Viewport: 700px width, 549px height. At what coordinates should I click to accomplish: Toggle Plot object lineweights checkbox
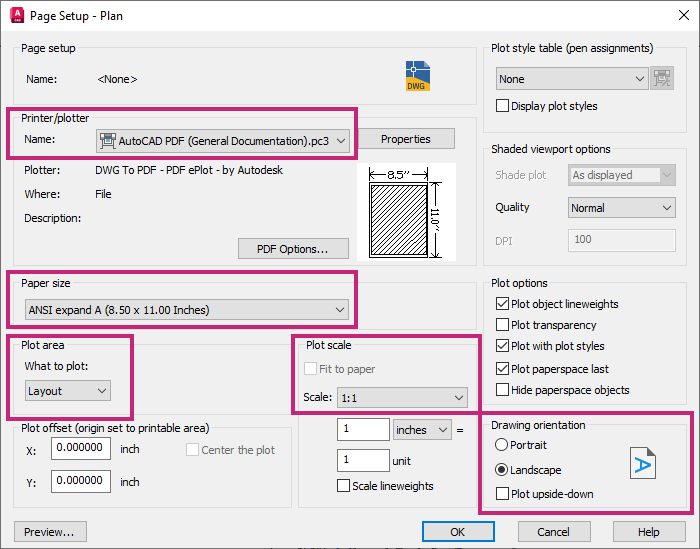pos(502,304)
